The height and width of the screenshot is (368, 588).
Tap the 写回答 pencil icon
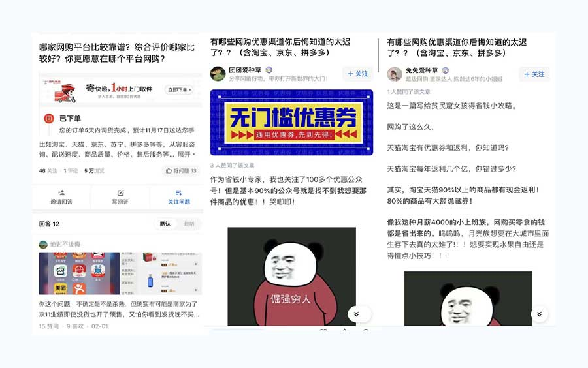coord(120,192)
